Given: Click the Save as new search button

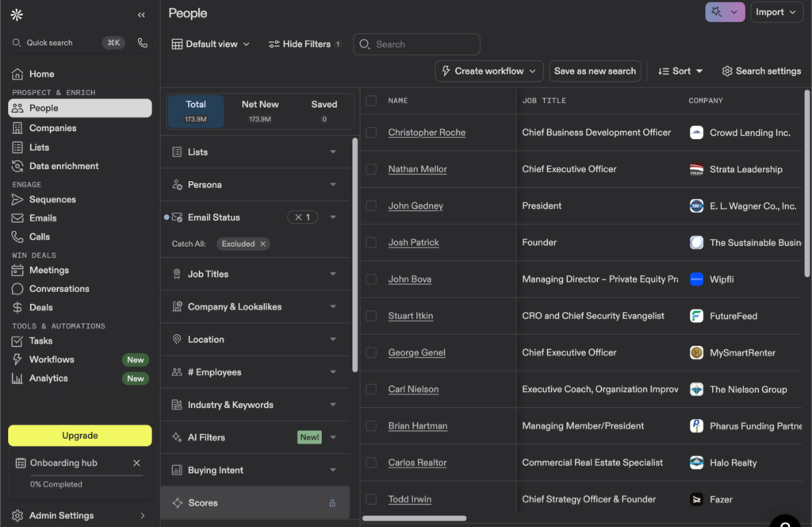Looking at the screenshot, I should coord(595,71).
